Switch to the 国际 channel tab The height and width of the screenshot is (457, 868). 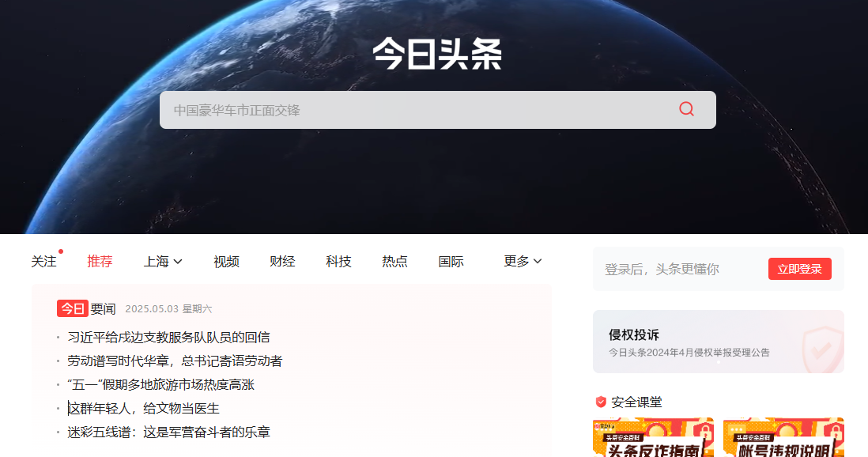[450, 261]
